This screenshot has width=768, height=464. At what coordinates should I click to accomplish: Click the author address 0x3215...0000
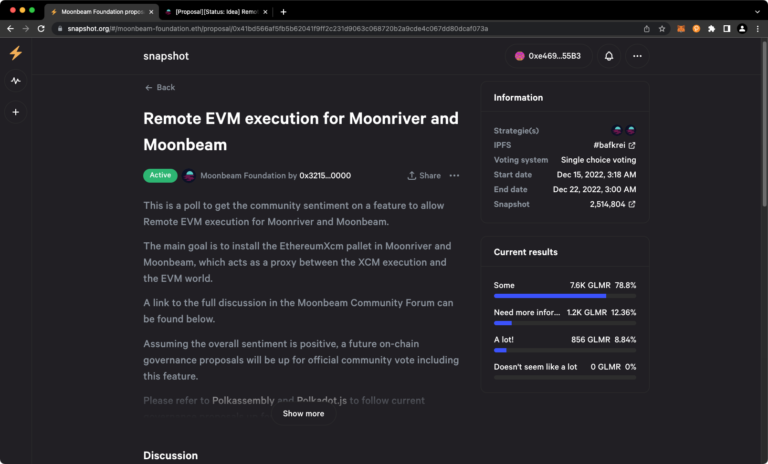[325, 175]
